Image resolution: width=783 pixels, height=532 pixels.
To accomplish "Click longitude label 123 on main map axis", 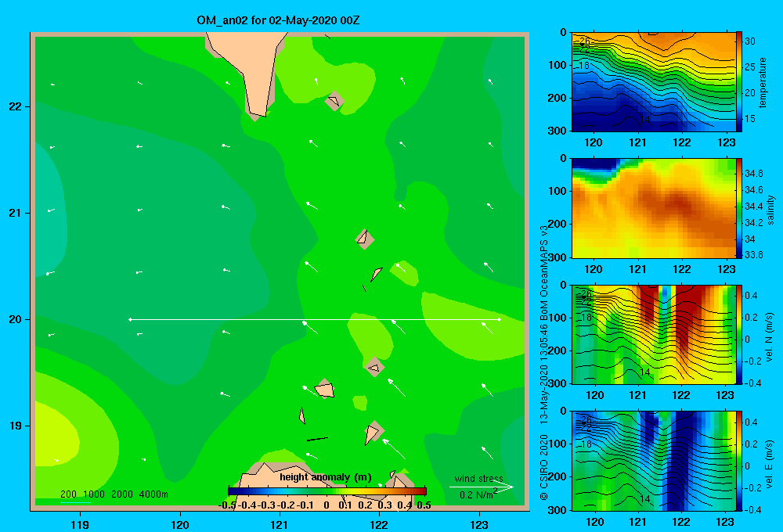I will [x=479, y=524].
